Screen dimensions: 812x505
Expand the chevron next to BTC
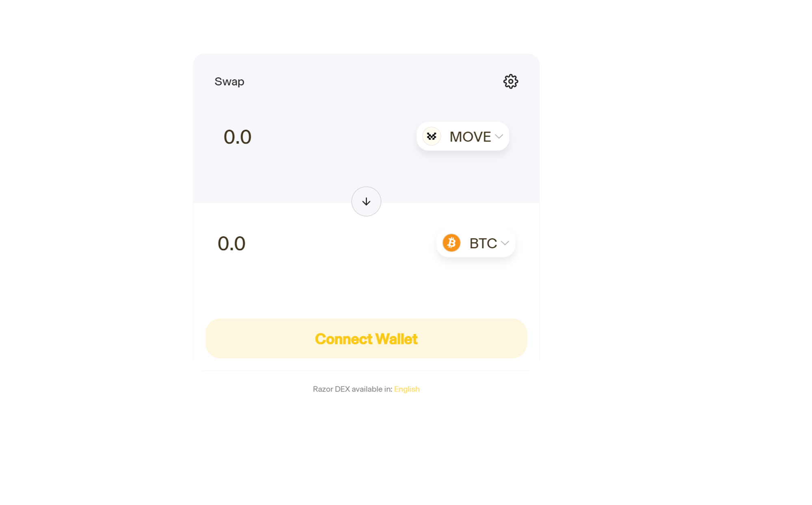[505, 243]
